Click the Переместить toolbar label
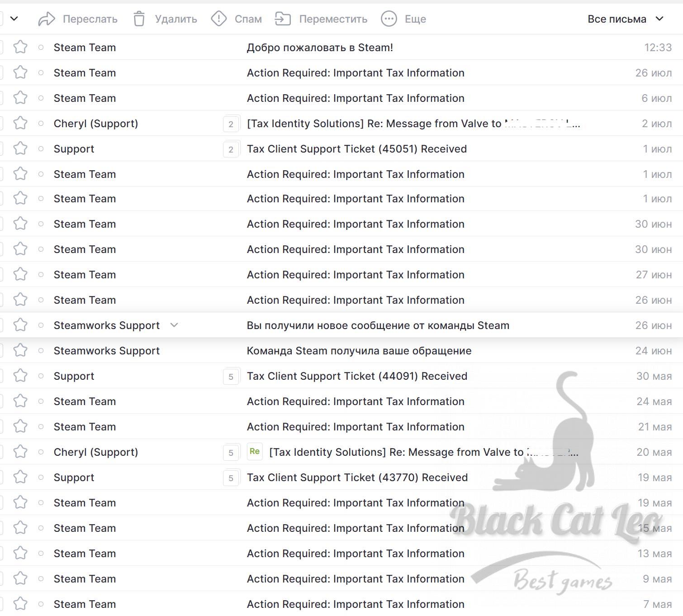The width and height of the screenshot is (683, 616). click(333, 19)
